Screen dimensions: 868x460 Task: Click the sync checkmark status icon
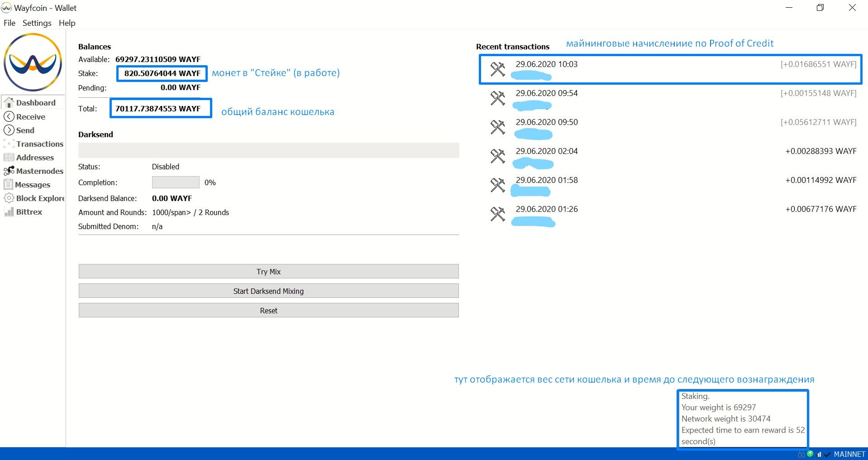[x=827, y=454]
